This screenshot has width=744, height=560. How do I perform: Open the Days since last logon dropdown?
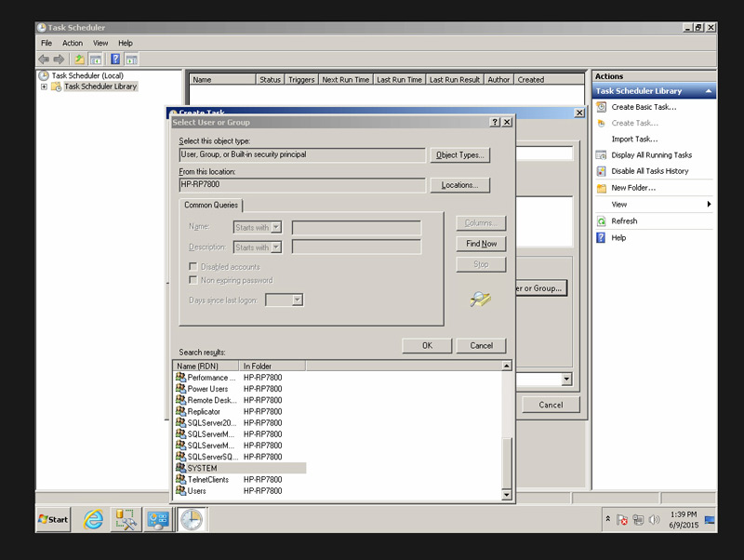tap(297, 300)
